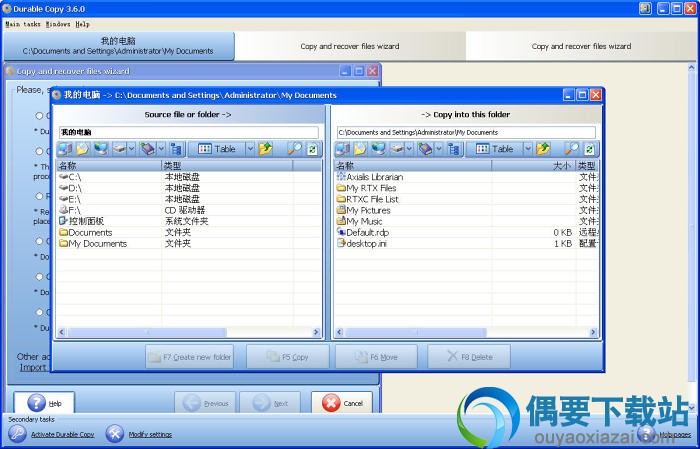Expand bookmarks dropdown arrow in destination pane
The image size is (700, 449).
(x=439, y=149)
